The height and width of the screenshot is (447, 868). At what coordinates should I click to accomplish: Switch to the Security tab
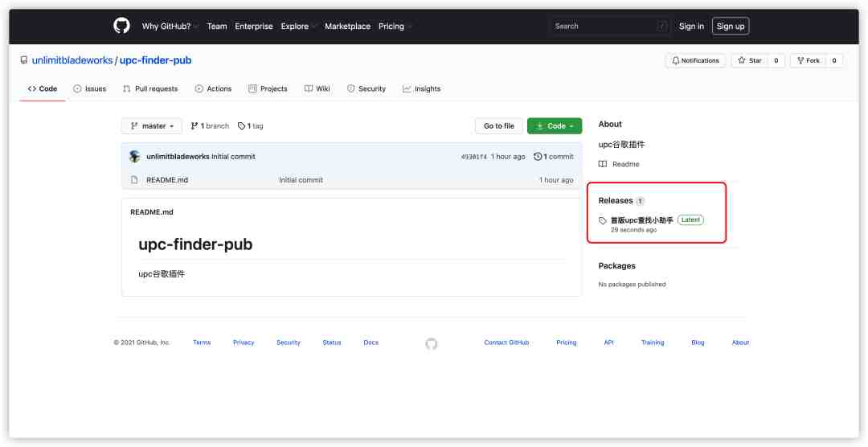click(366, 88)
